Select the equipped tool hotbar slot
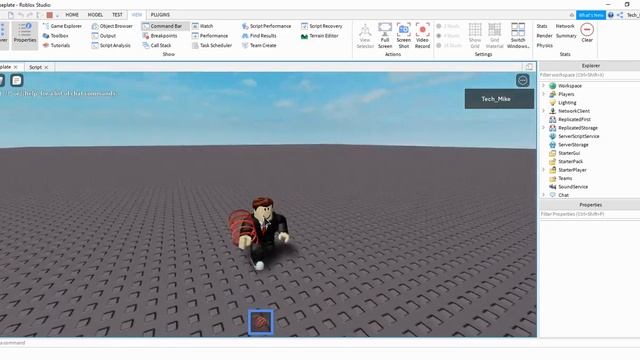The width and height of the screenshot is (640, 360). tap(260, 322)
